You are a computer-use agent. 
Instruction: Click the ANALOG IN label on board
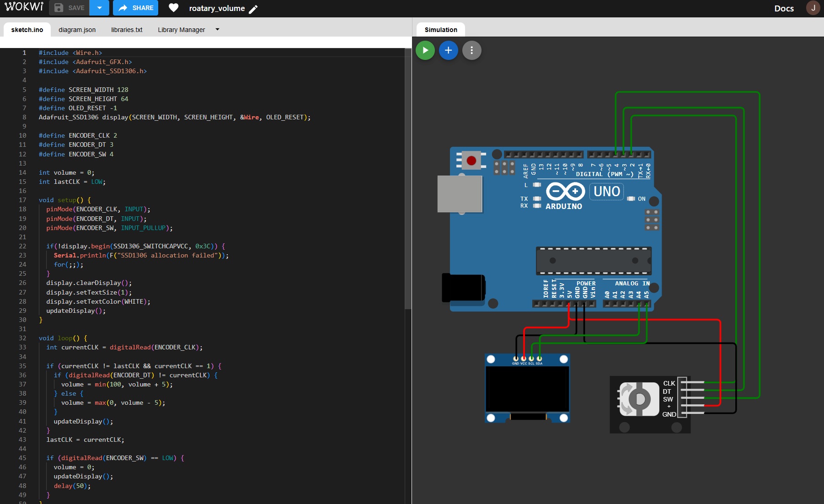pyautogui.click(x=632, y=284)
